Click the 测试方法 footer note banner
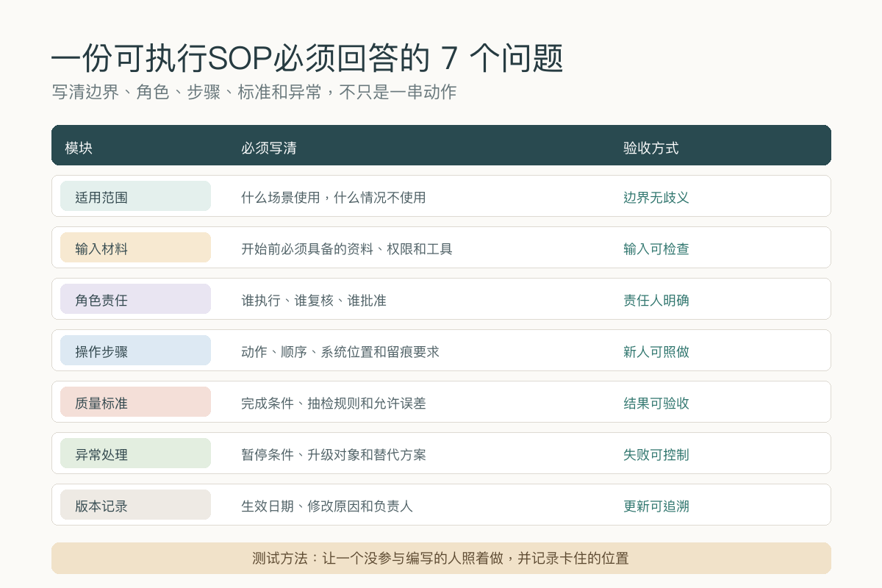Image resolution: width=882 pixels, height=588 pixels. [x=441, y=558]
